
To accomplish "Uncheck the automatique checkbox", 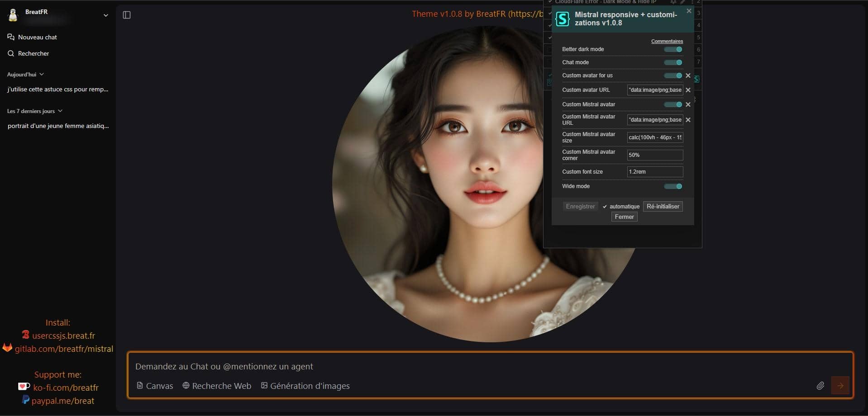I will tap(605, 207).
